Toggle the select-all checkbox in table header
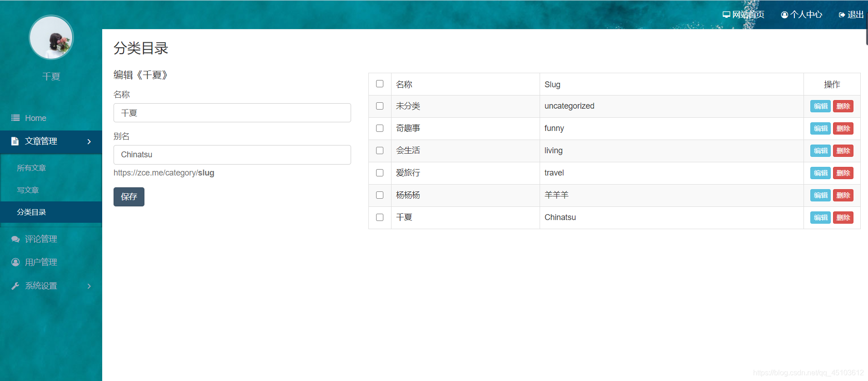This screenshot has width=868, height=381. pos(380,84)
